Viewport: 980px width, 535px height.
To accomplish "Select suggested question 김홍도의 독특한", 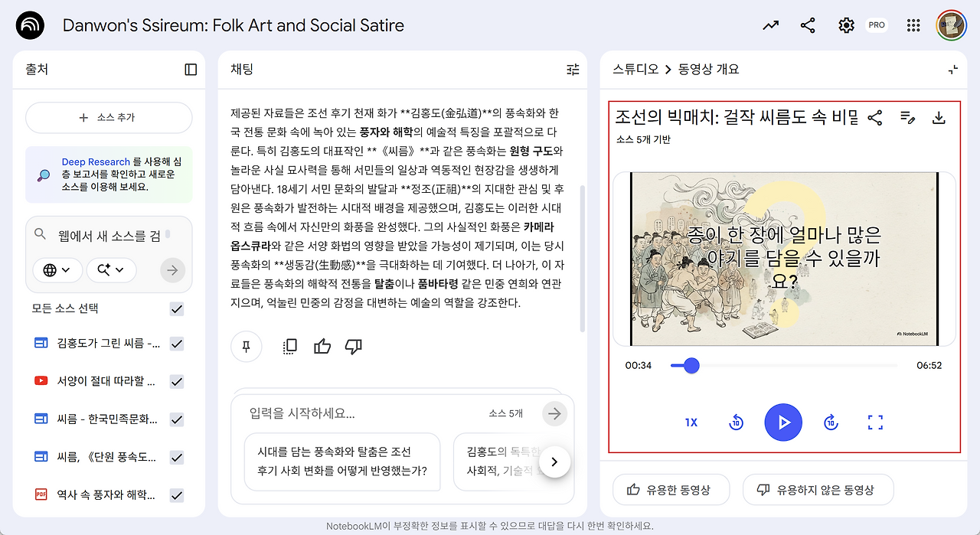I will pos(501,462).
